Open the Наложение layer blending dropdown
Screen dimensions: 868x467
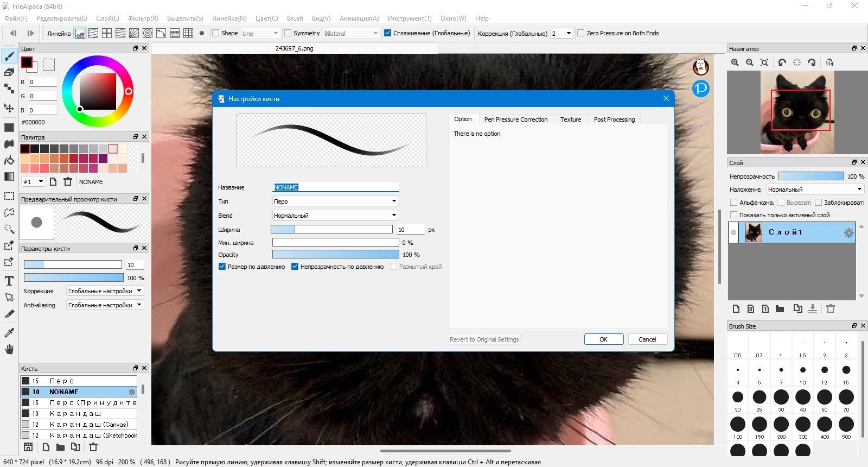814,190
